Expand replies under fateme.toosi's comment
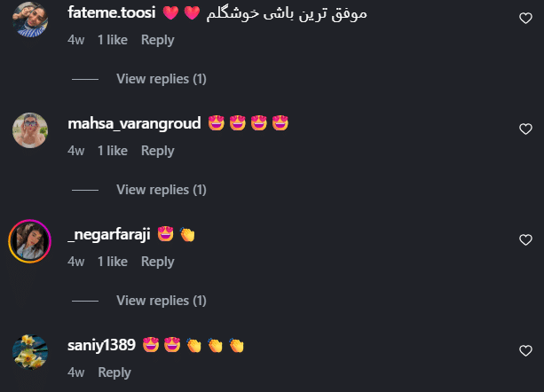Viewport: 544px width, 392px height. [162, 79]
